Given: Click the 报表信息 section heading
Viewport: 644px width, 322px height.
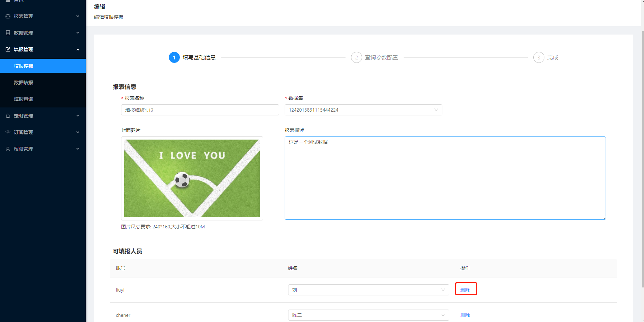Looking at the screenshot, I should (125, 87).
